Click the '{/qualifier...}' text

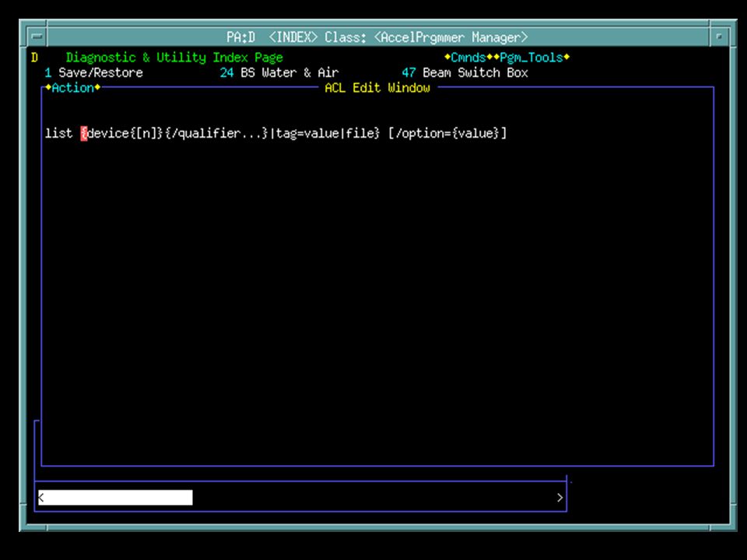pos(217,133)
